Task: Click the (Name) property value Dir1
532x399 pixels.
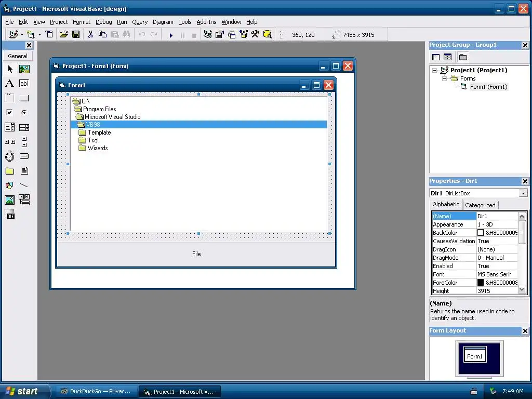Action: (497, 216)
